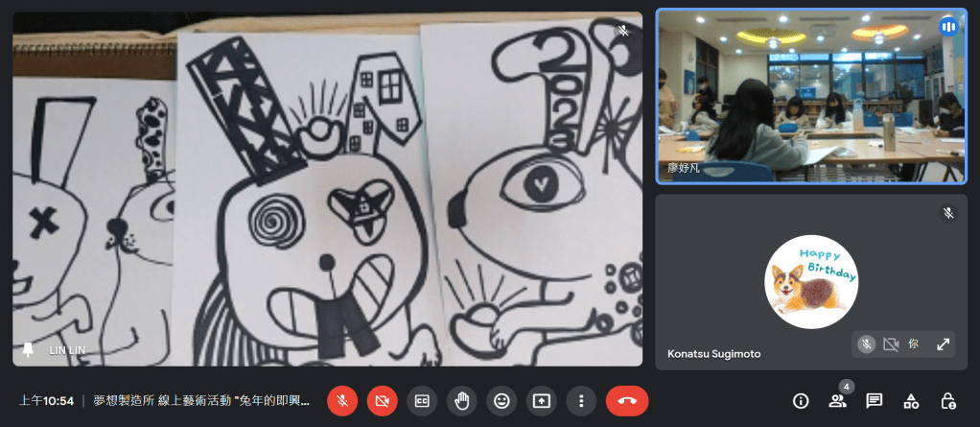Raise your hand
Image resolution: width=980 pixels, height=427 pixels.
click(461, 400)
